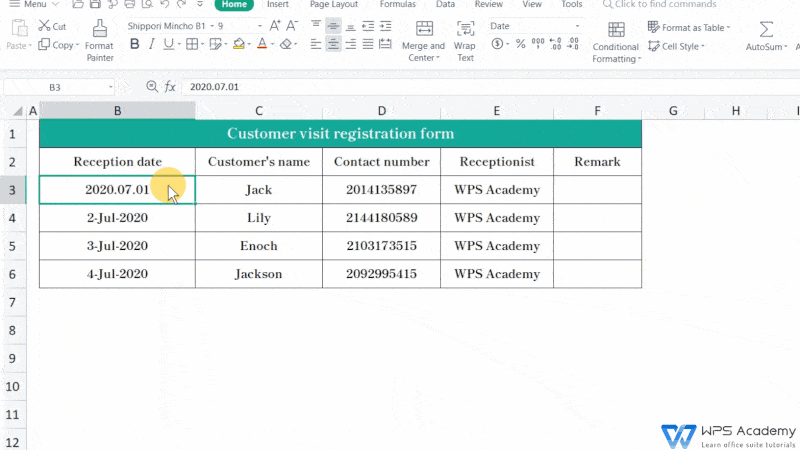Open the Review tab
Image resolution: width=800 pixels, height=450 pixels.
489,4
